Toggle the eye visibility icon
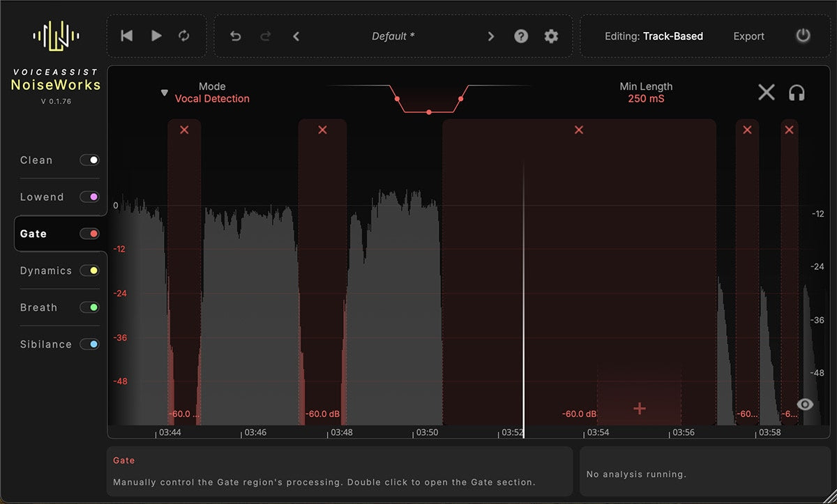837x504 pixels. click(805, 404)
